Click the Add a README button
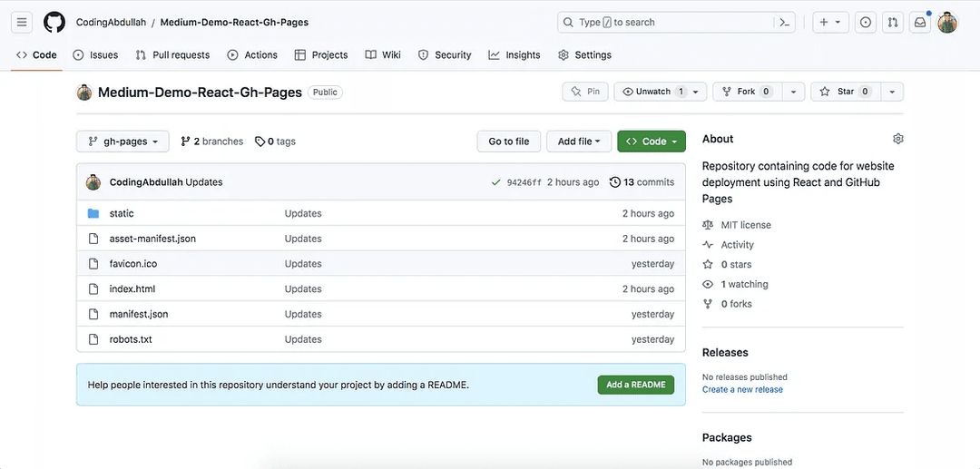Image resolution: width=980 pixels, height=469 pixels. [635, 385]
